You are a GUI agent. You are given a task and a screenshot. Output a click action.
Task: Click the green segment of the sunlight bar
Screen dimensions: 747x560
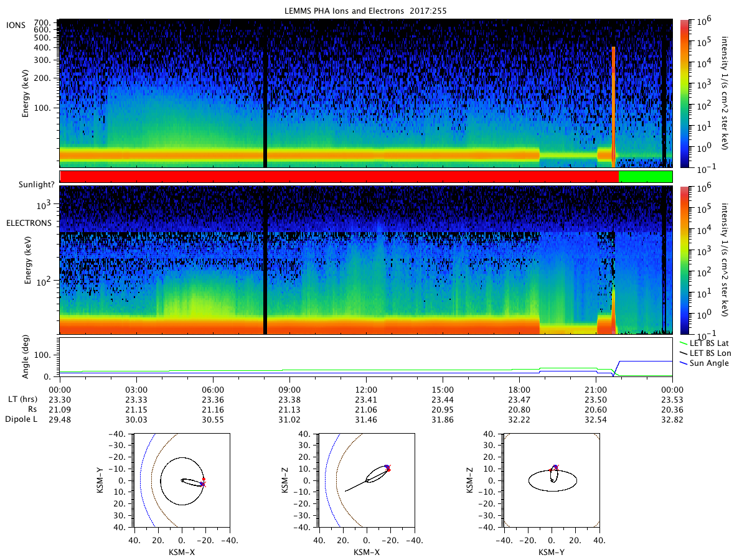click(x=646, y=177)
